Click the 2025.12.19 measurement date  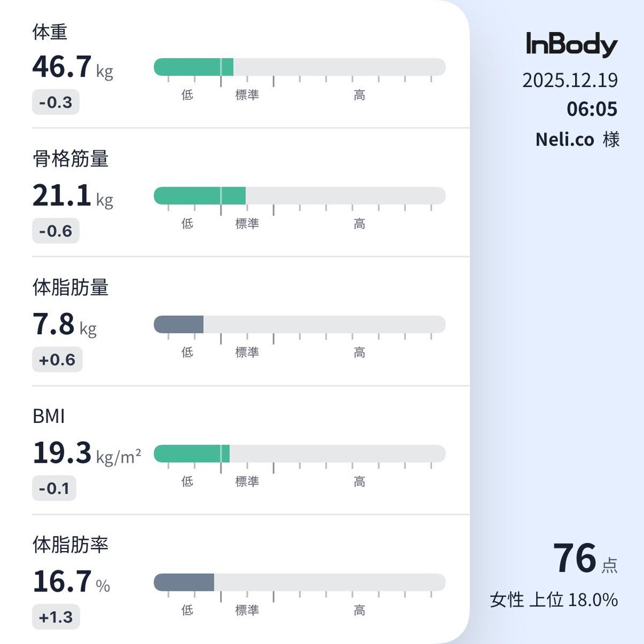coord(570,80)
